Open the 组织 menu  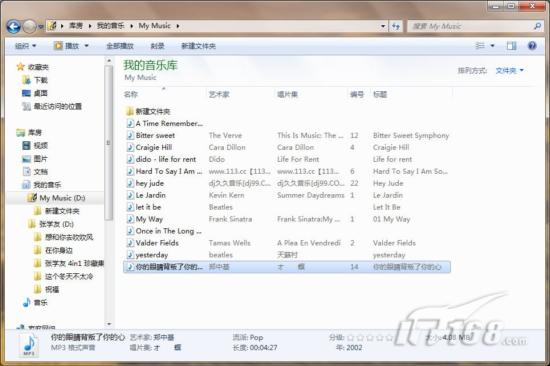coord(25,46)
